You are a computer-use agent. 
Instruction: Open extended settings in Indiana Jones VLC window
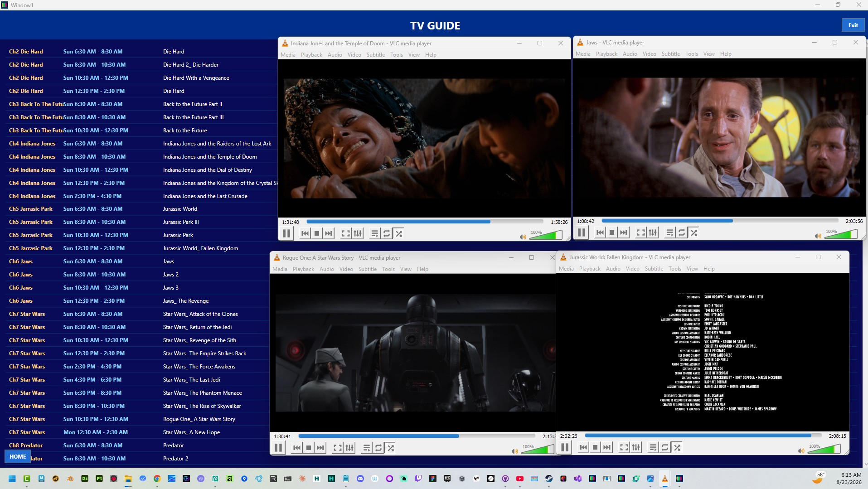point(358,233)
